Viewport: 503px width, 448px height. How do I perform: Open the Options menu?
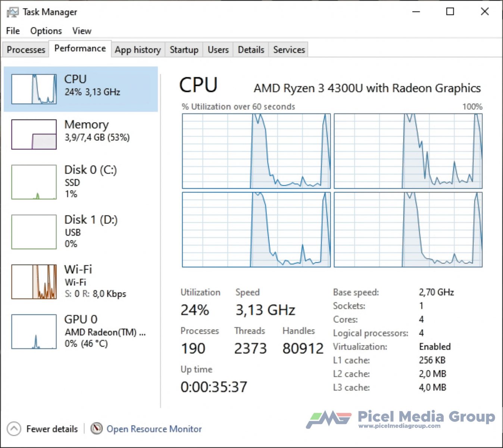point(46,31)
